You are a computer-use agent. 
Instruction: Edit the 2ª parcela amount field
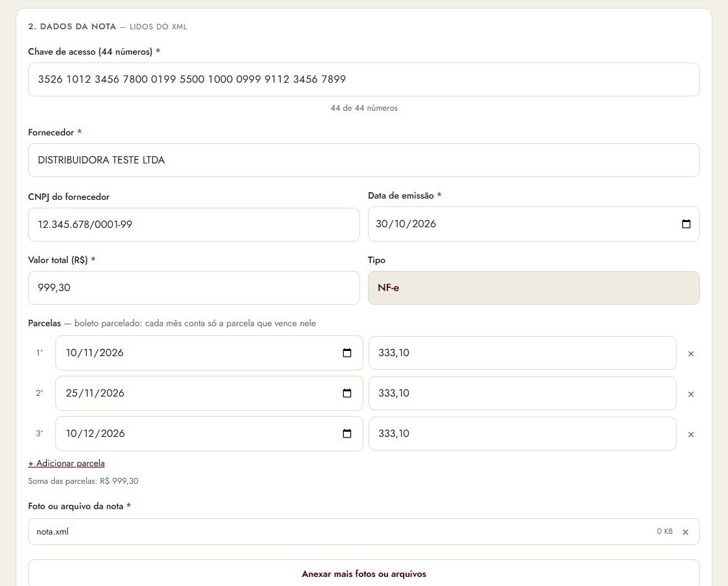(522, 393)
